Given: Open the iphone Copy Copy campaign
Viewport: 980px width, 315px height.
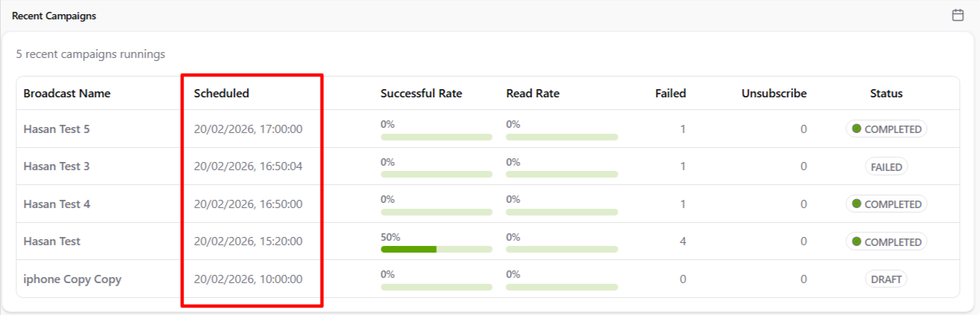Looking at the screenshot, I should [x=72, y=279].
